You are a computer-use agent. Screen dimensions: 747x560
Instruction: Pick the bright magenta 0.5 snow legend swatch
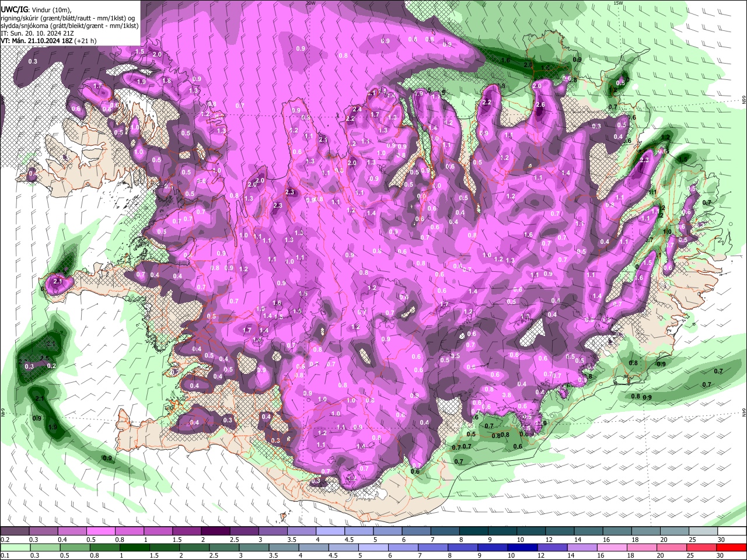100,531
